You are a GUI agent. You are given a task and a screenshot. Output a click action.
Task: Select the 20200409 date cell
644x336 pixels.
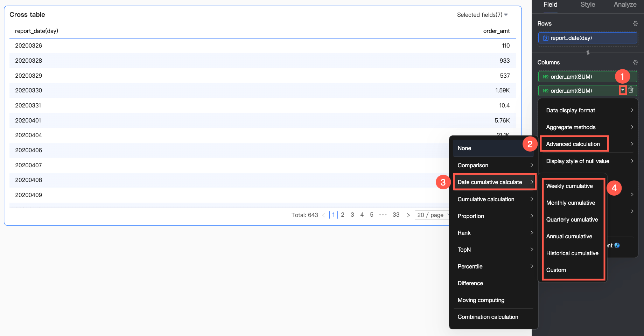pos(29,195)
